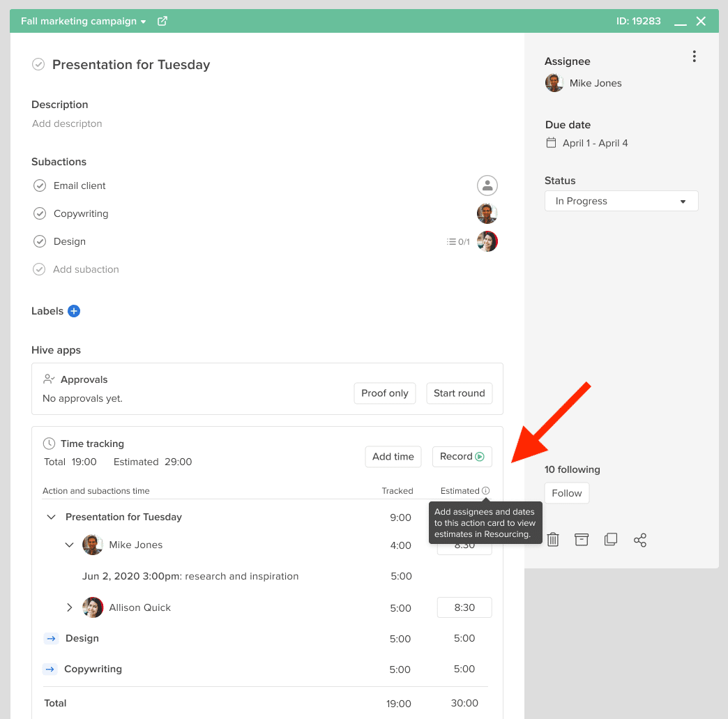Screen dimensions: 728x719
Task: Collapse the Mike Jones time entries
Action: 69,545
